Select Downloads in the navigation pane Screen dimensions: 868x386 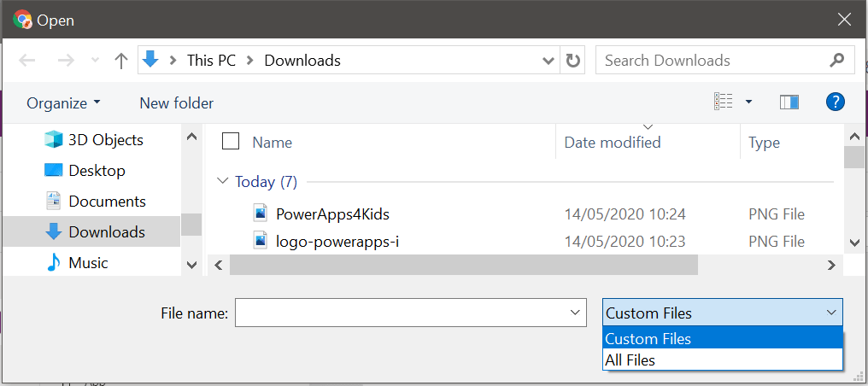coord(91,231)
